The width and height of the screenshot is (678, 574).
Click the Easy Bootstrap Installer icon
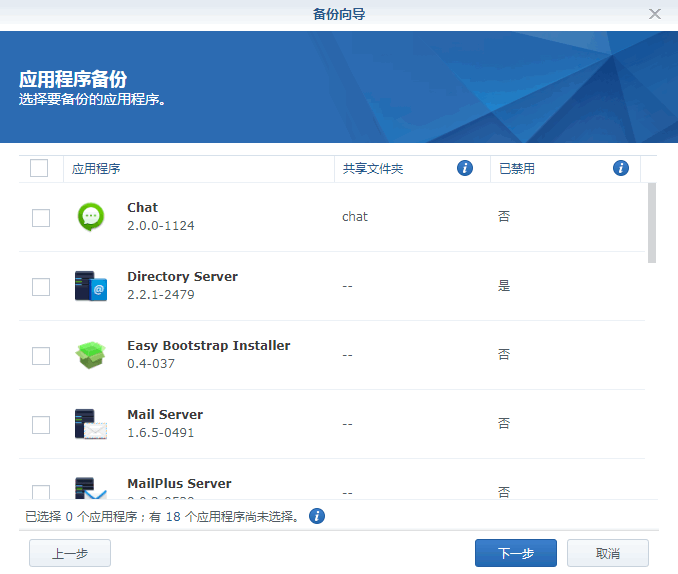tap(90, 355)
